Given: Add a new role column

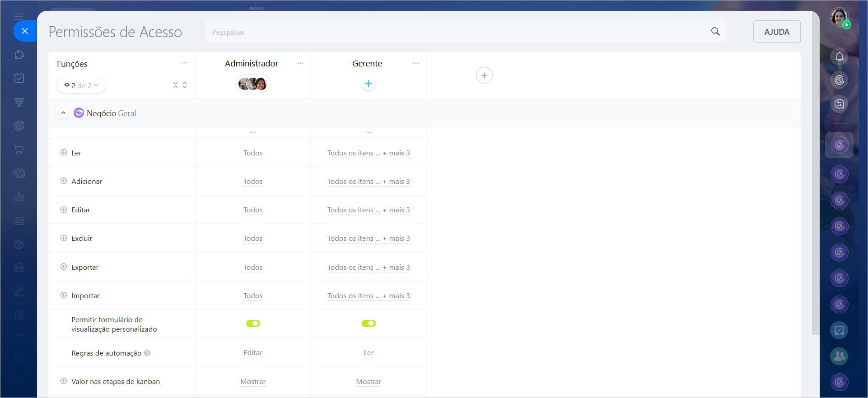Looking at the screenshot, I should pyautogui.click(x=484, y=75).
